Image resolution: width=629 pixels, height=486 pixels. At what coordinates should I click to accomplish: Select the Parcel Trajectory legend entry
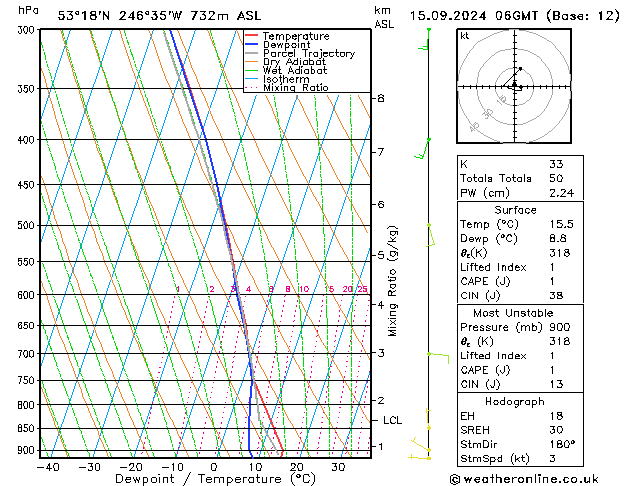click(x=309, y=53)
